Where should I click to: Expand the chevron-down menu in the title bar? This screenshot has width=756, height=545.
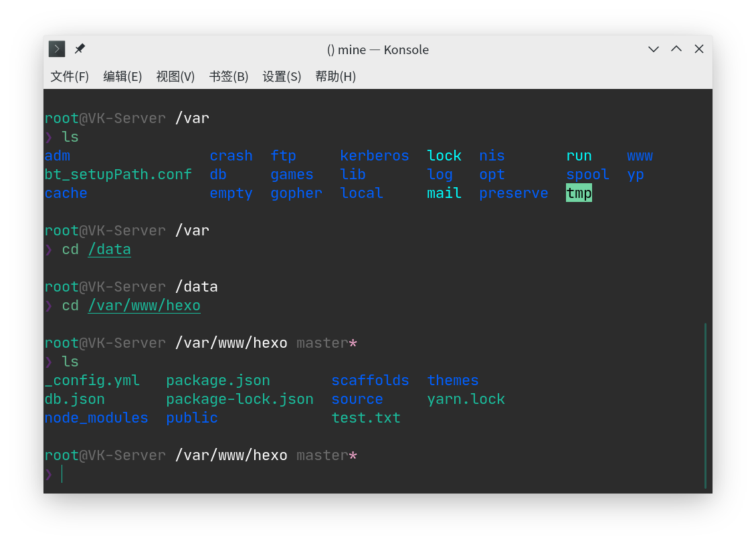tap(654, 48)
